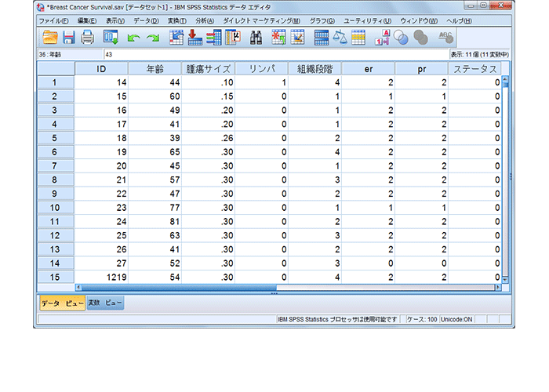This screenshot has width=549, height=392.
Task: Open the Variables info icon
Action: click(213, 37)
